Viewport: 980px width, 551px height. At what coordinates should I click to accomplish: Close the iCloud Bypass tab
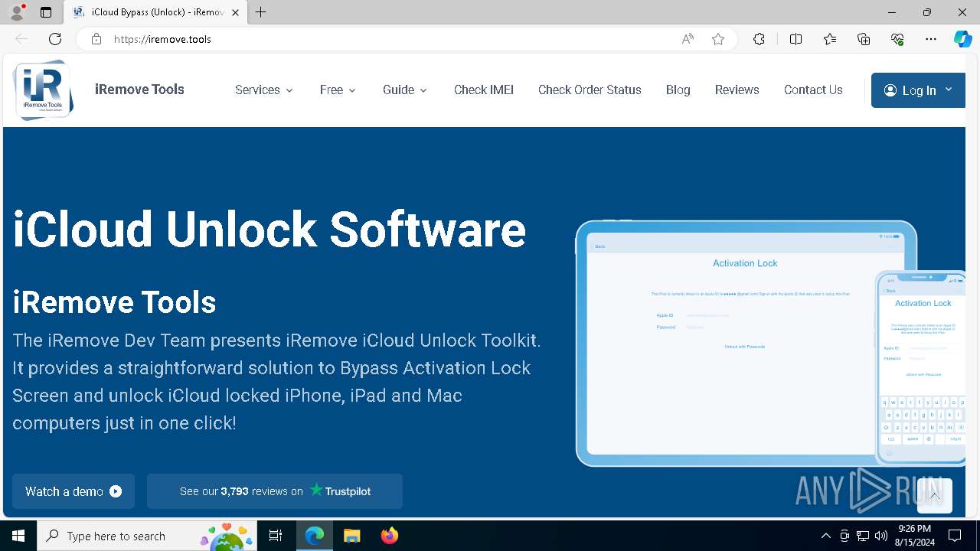click(235, 12)
